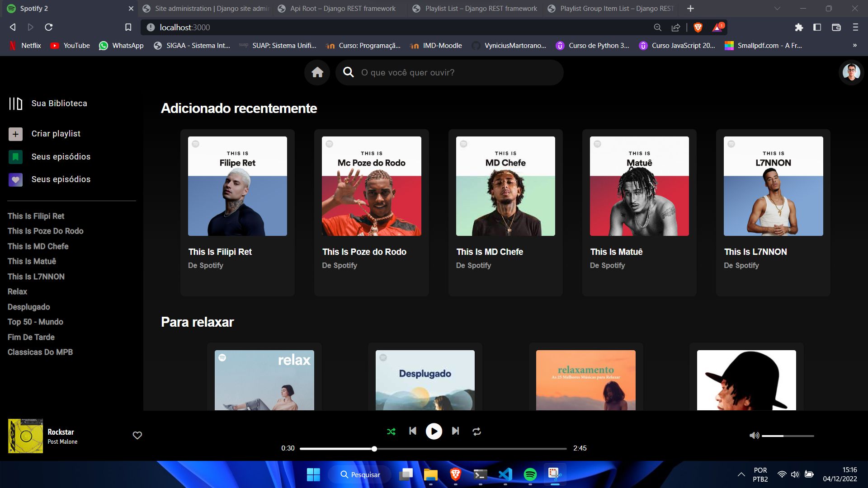Screen dimensions: 868x488
Task: Toggle the browser sidebar panel icon
Action: 817,28
